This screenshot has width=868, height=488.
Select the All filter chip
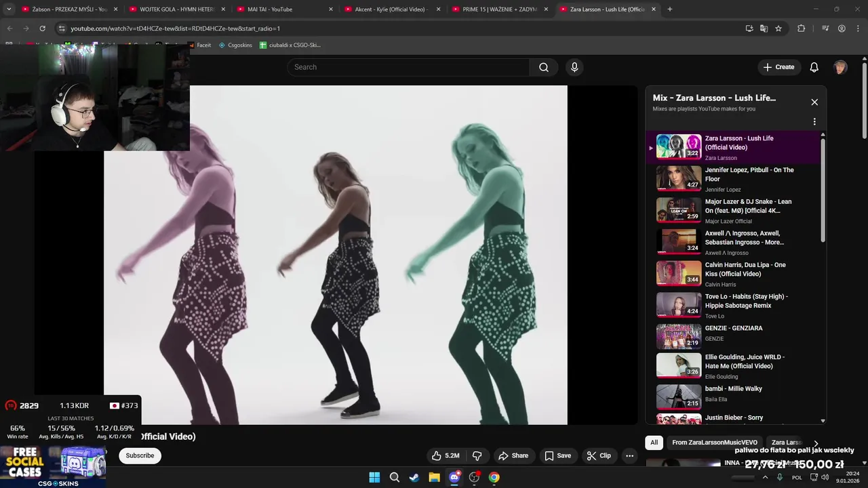coord(654,443)
